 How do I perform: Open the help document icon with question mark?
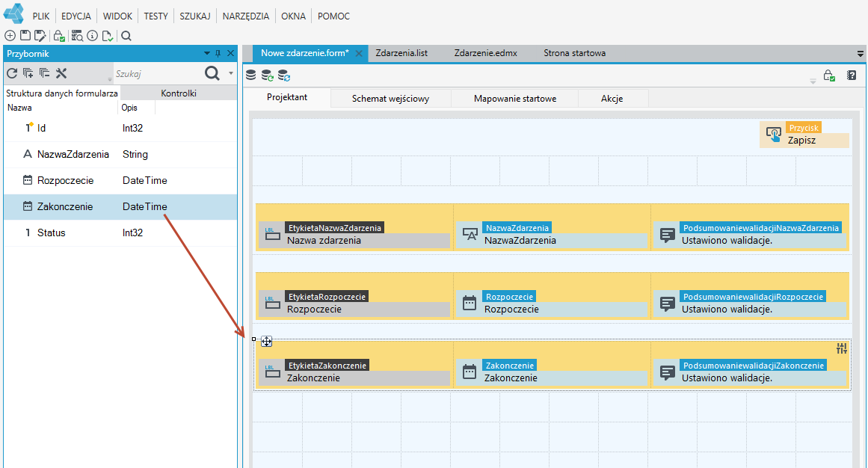point(852,76)
